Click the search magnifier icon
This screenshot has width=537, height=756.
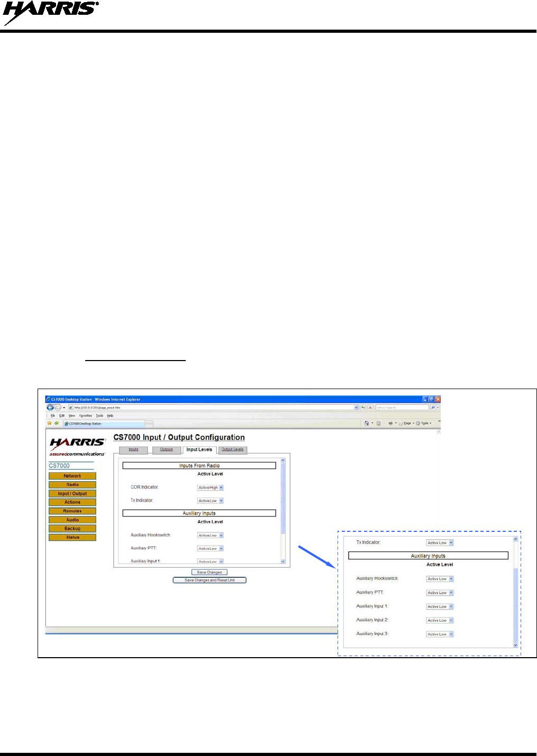coord(433,408)
